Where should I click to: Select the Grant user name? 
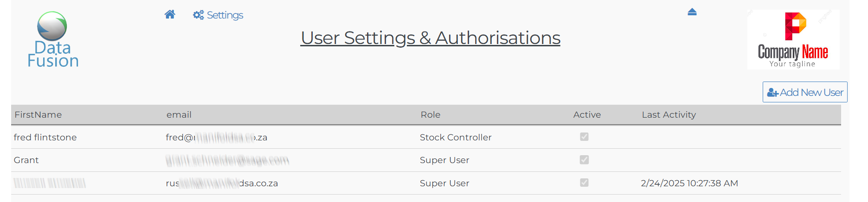click(26, 160)
